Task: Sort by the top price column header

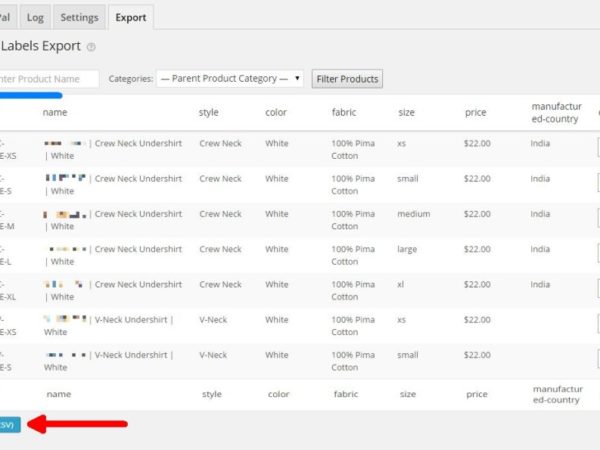Action: point(476,113)
